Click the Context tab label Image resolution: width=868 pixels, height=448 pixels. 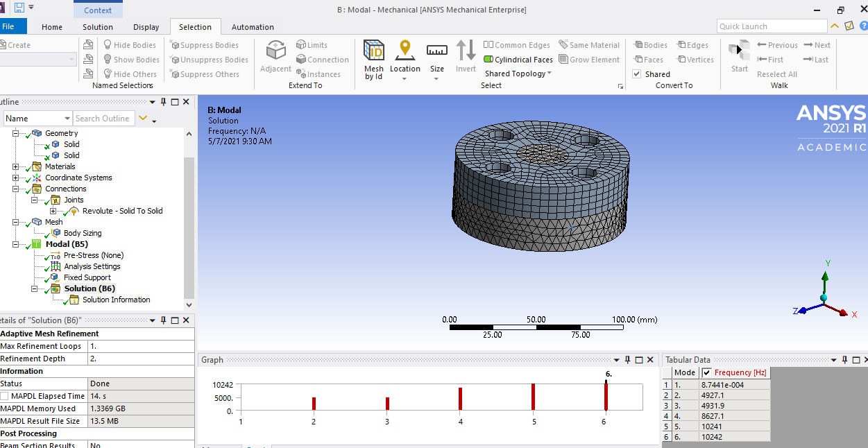click(98, 10)
